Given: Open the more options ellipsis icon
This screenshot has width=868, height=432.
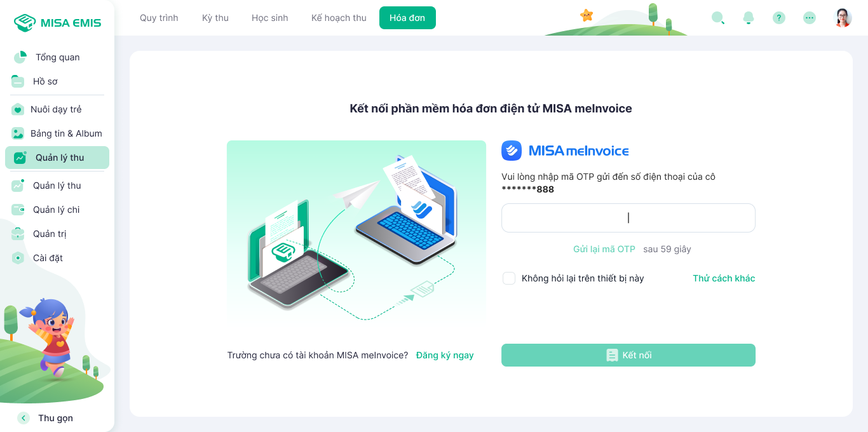Looking at the screenshot, I should tap(810, 18).
